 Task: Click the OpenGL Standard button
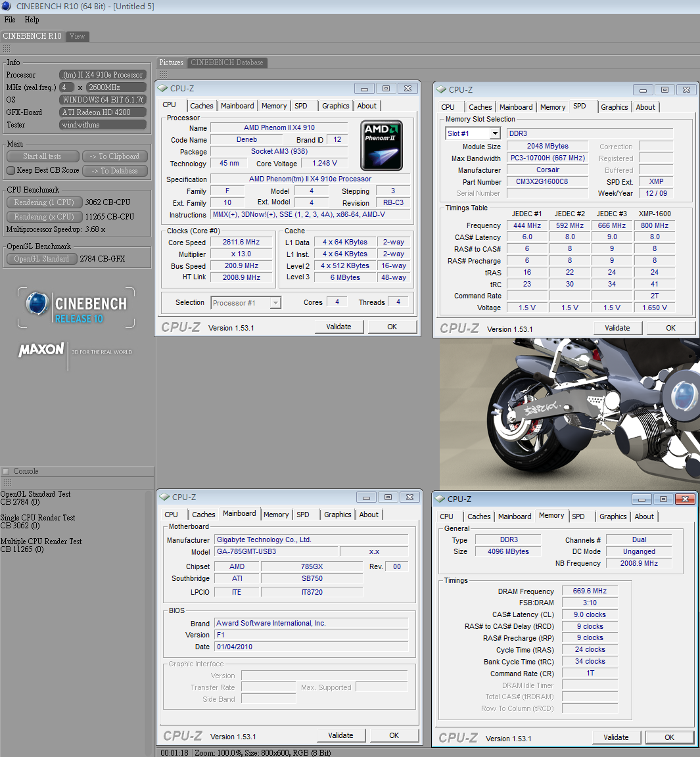coord(41,259)
